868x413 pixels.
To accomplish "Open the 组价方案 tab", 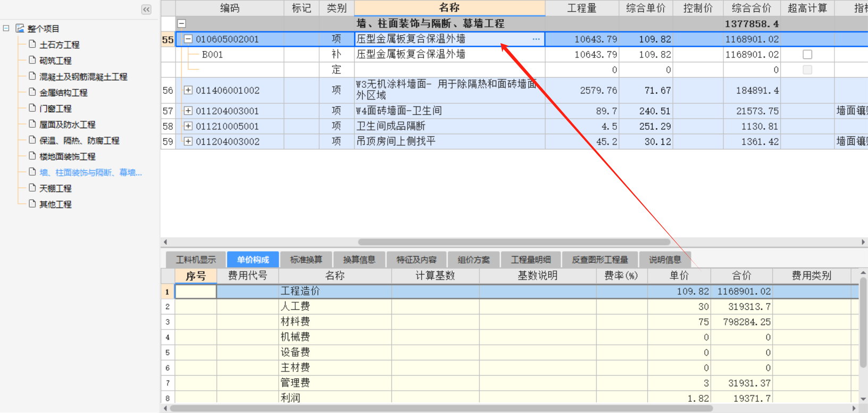I will pyautogui.click(x=474, y=260).
